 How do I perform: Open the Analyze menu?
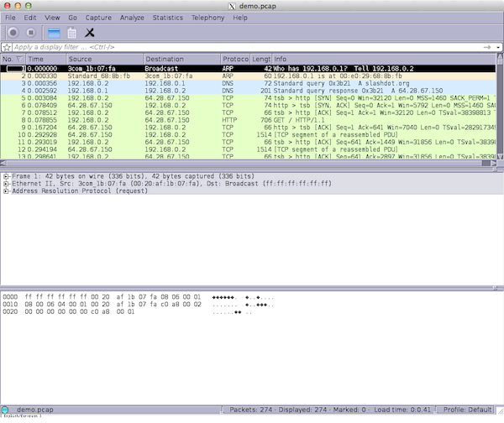point(132,18)
